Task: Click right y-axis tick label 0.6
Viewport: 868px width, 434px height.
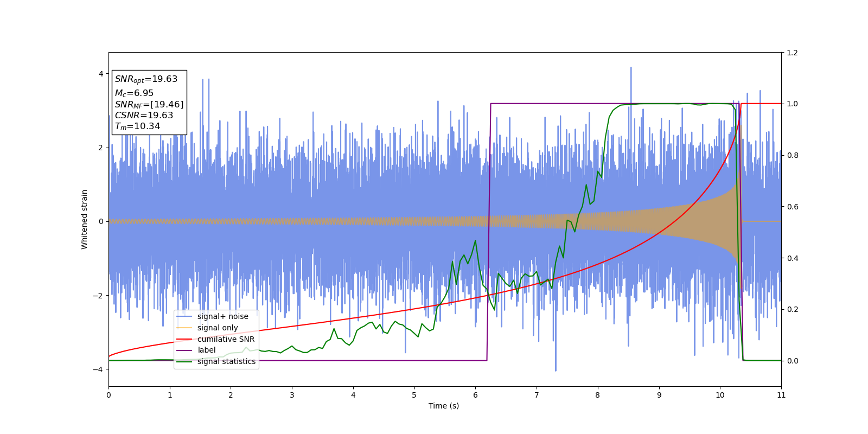Action: [x=792, y=207]
